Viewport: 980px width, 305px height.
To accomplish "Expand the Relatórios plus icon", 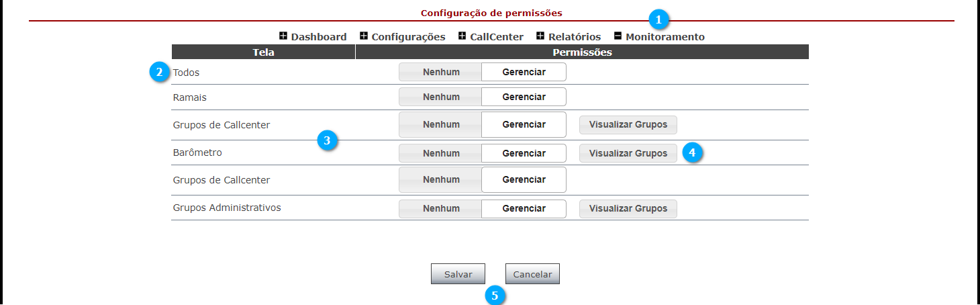I will tap(540, 36).
